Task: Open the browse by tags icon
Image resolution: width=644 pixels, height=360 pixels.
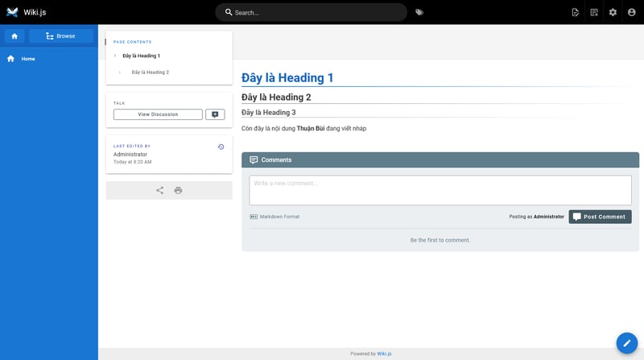Action: point(419,12)
